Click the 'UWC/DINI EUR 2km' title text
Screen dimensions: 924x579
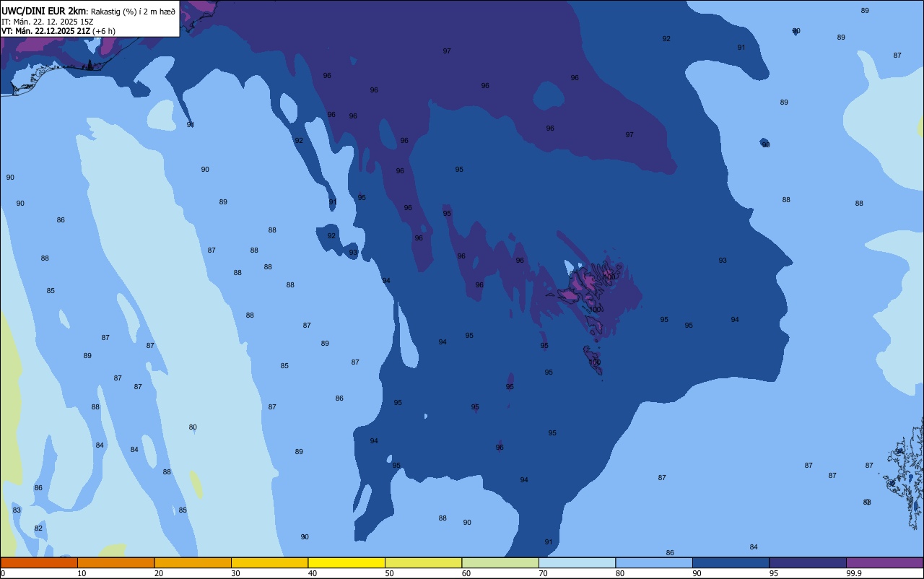(x=44, y=10)
